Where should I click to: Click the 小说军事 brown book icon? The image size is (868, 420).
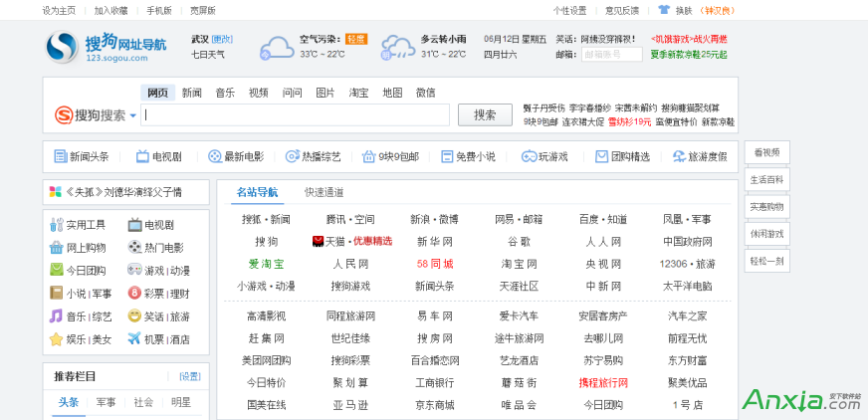(56, 293)
